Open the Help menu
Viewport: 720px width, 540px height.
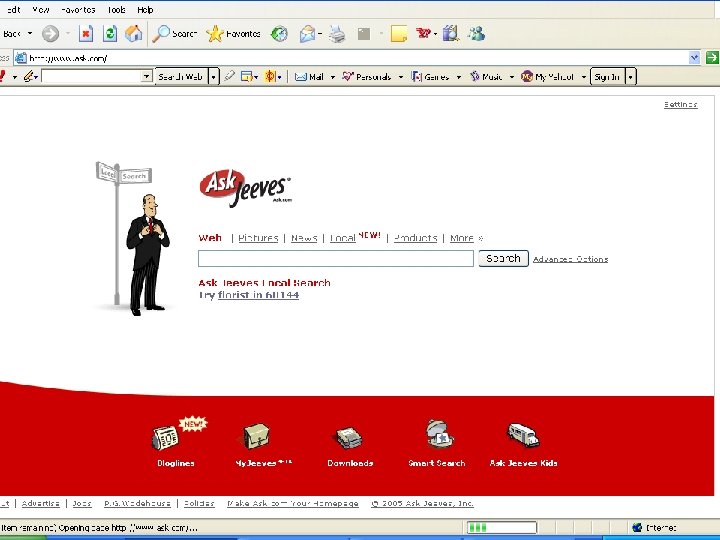click(145, 10)
